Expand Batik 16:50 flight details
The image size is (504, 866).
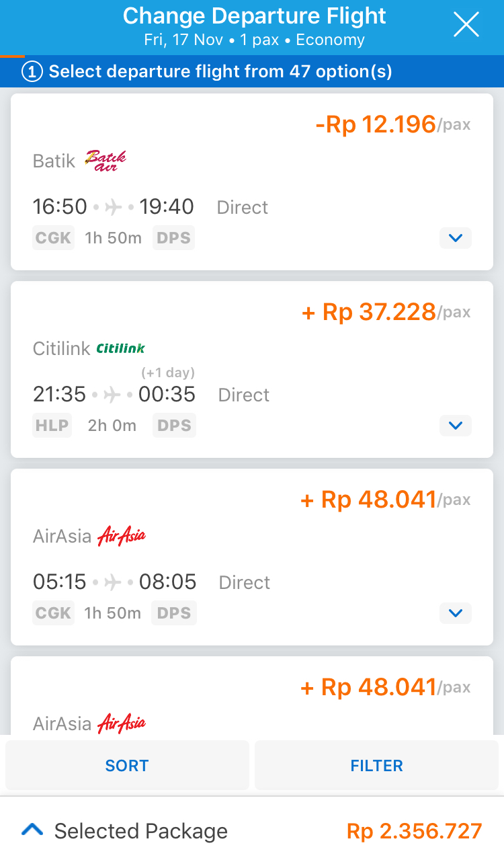click(x=456, y=238)
